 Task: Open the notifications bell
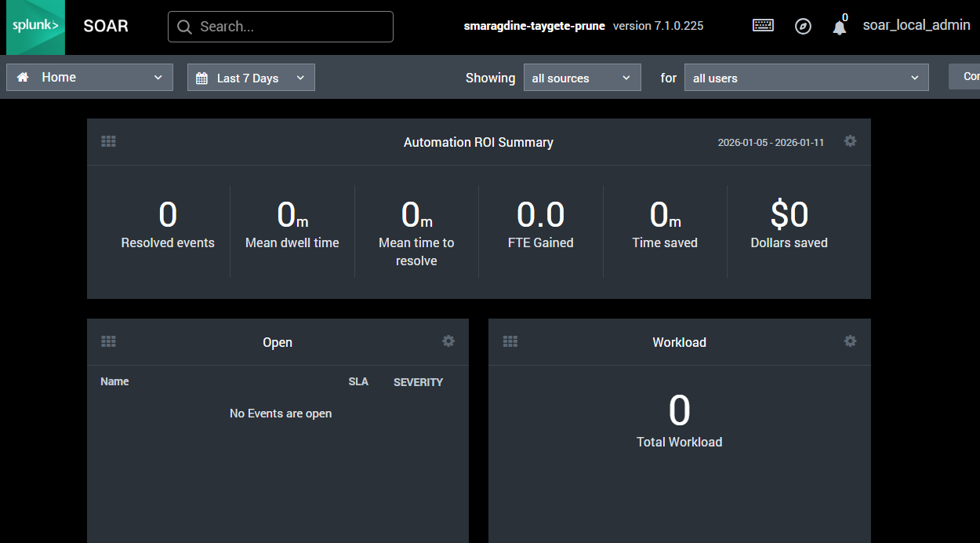click(x=839, y=27)
